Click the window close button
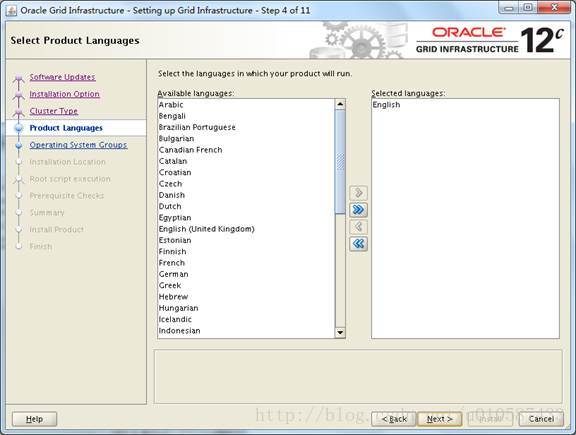Image resolution: width=576 pixels, height=435 pixels. pyautogui.click(x=554, y=7)
